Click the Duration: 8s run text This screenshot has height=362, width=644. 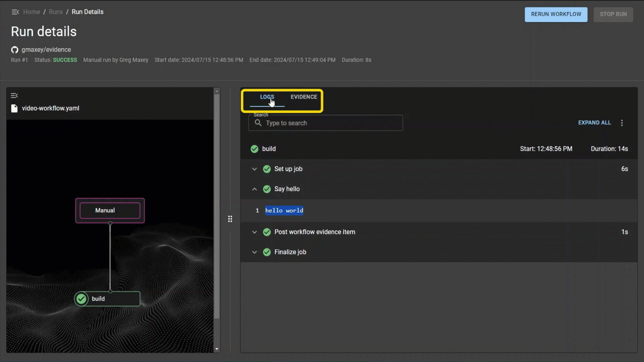pos(356,60)
